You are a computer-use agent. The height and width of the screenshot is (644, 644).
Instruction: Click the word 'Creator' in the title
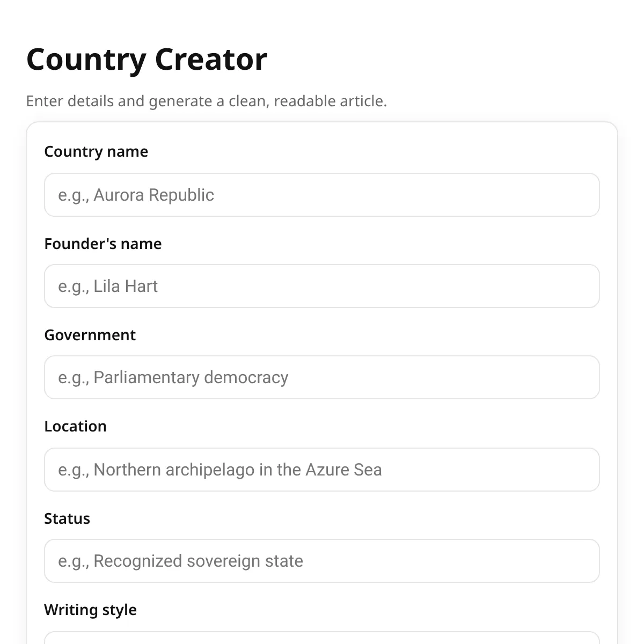(x=211, y=59)
